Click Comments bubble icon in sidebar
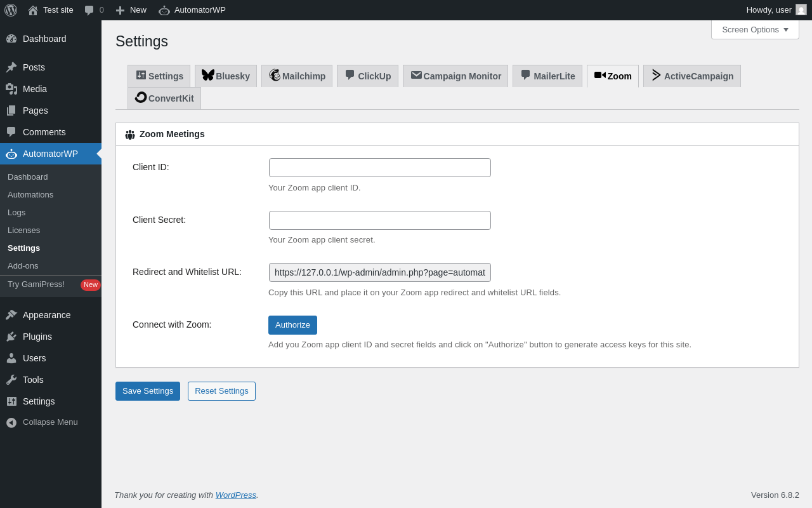The image size is (812, 508). pos(11,132)
